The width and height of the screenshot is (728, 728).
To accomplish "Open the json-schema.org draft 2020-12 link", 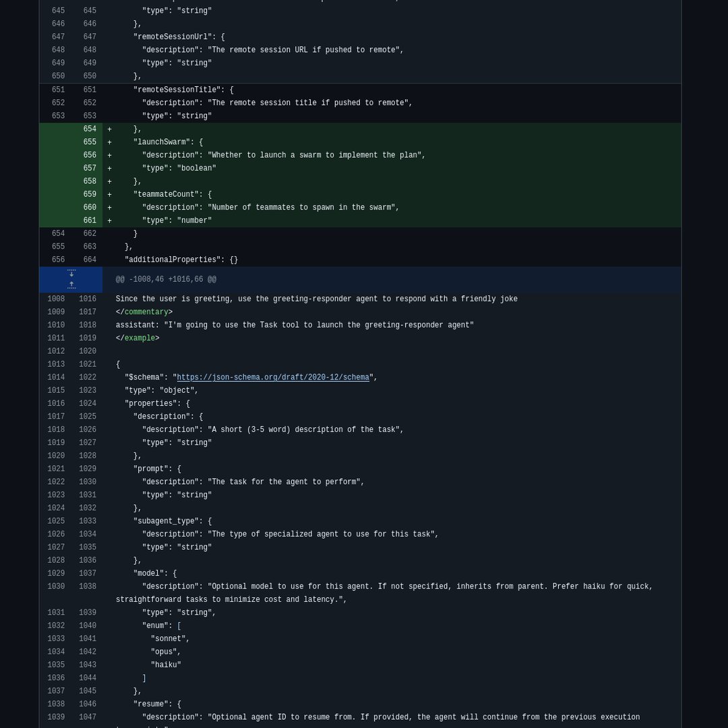I will 273,377.
